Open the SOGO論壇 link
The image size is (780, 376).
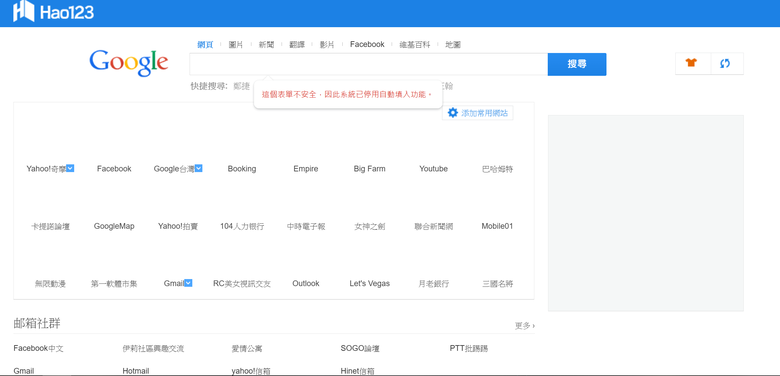tap(360, 348)
